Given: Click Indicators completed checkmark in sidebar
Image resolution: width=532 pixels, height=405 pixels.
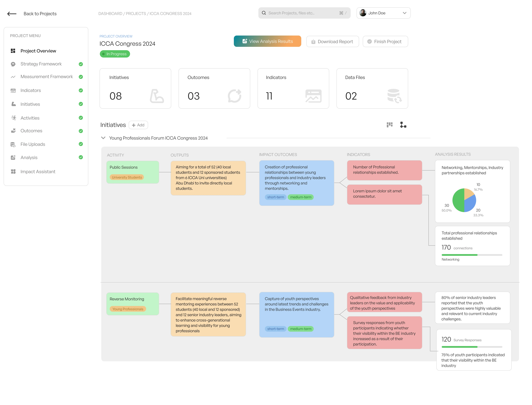Looking at the screenshot, I should [x=81, y=91].
